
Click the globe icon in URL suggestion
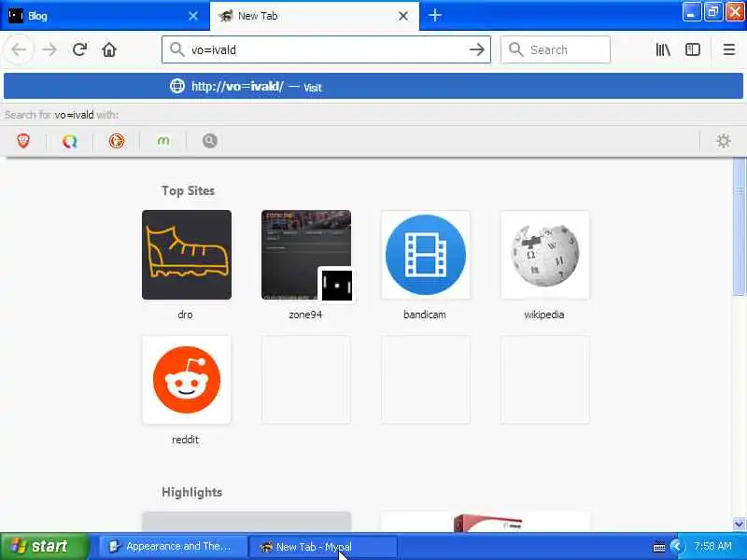coord(177,86)
